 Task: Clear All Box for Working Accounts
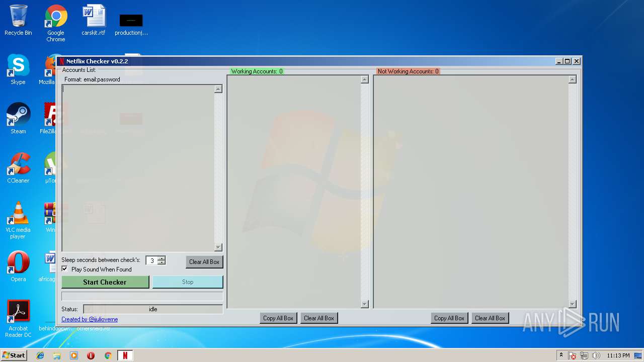(319, 318)
